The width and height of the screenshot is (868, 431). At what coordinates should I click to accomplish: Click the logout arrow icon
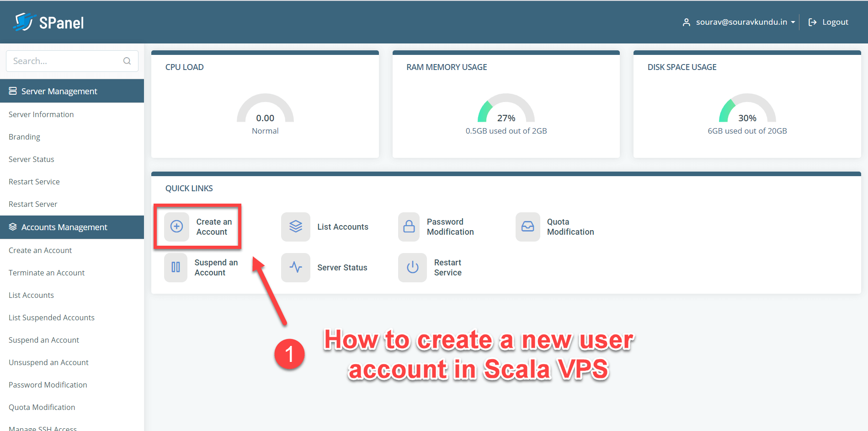[x=812, y=22]
